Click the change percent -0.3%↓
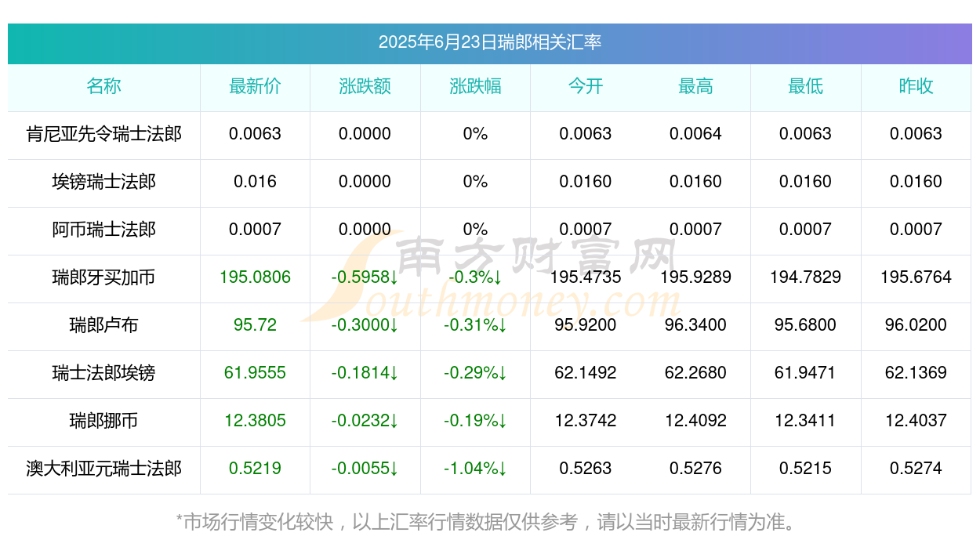980x547 pixels. pyautogui.click(x=475, y=277)
